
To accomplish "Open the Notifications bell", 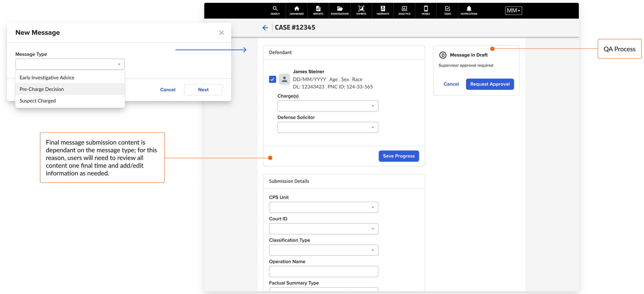I will (469, 10).
